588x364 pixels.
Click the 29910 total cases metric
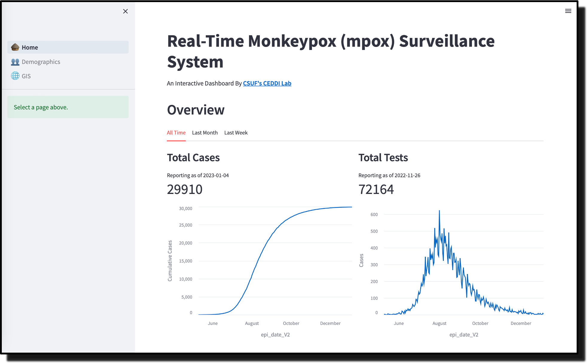tap(185, 189)
